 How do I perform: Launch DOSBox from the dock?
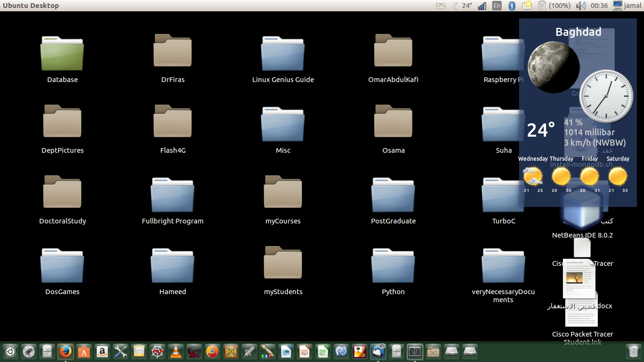point(231,351)
